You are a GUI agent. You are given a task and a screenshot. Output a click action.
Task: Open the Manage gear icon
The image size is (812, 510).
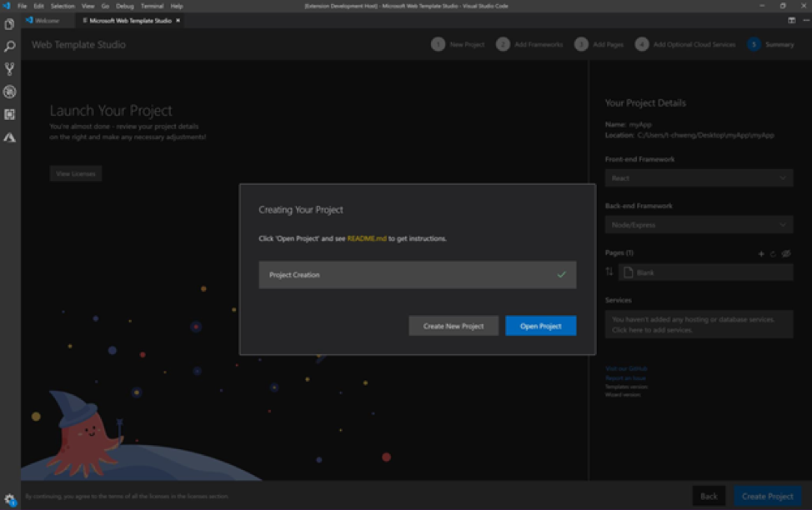coord(9,499)
